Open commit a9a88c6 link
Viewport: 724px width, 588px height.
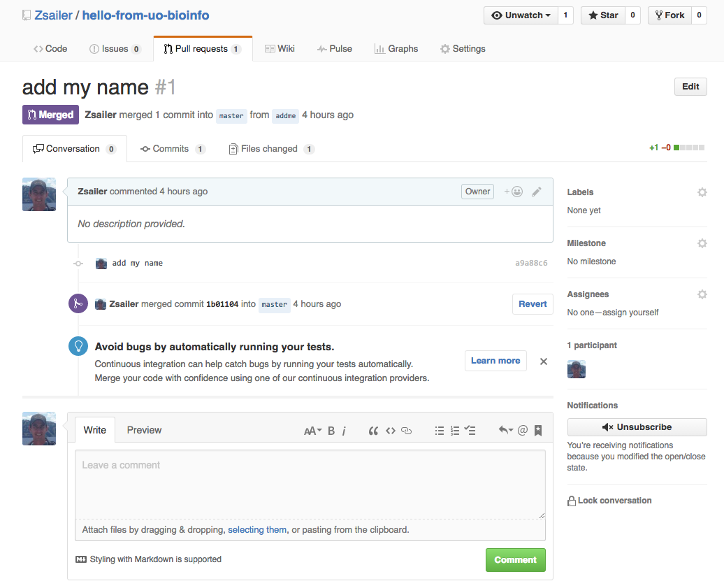tap(531, 264)
